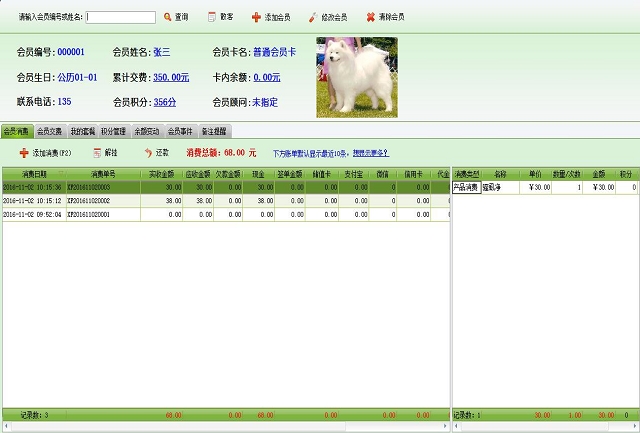This screenshot has height=433, width=640.
Task: Click the 解挂 unhang icon button
Action: click(x=96, y=153)
